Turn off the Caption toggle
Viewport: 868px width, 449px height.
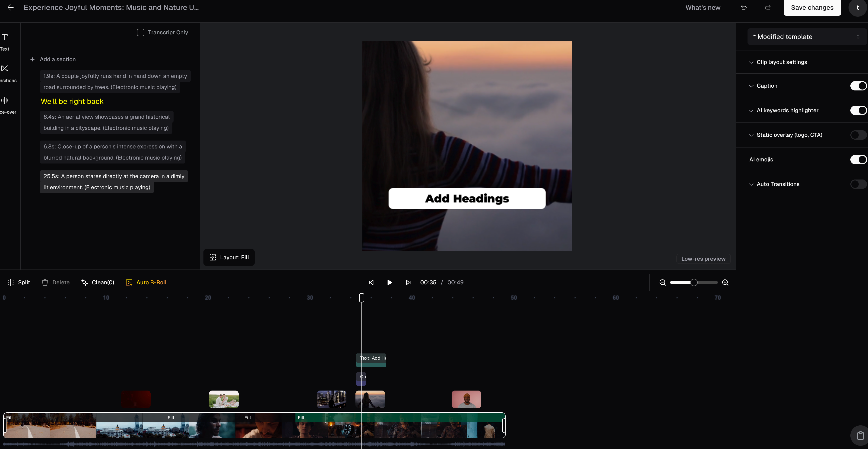[858, 86]
